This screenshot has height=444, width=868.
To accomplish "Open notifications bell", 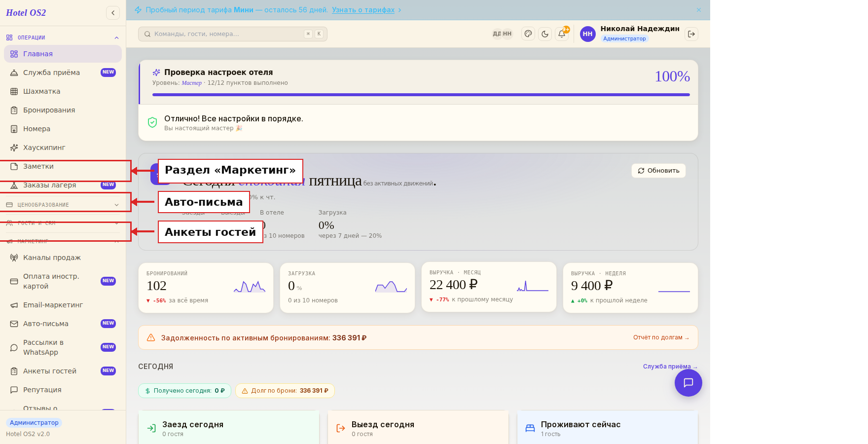I will pyautogui.click(x=562, y=34).
